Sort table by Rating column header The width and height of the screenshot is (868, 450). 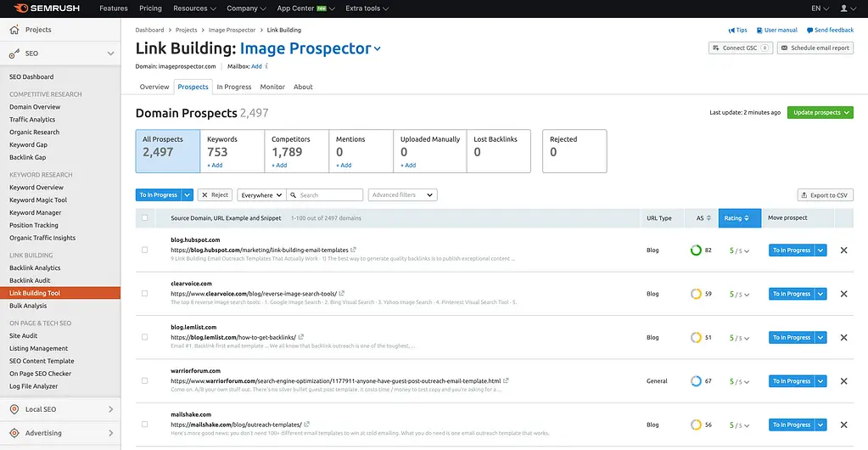[736, 218]
